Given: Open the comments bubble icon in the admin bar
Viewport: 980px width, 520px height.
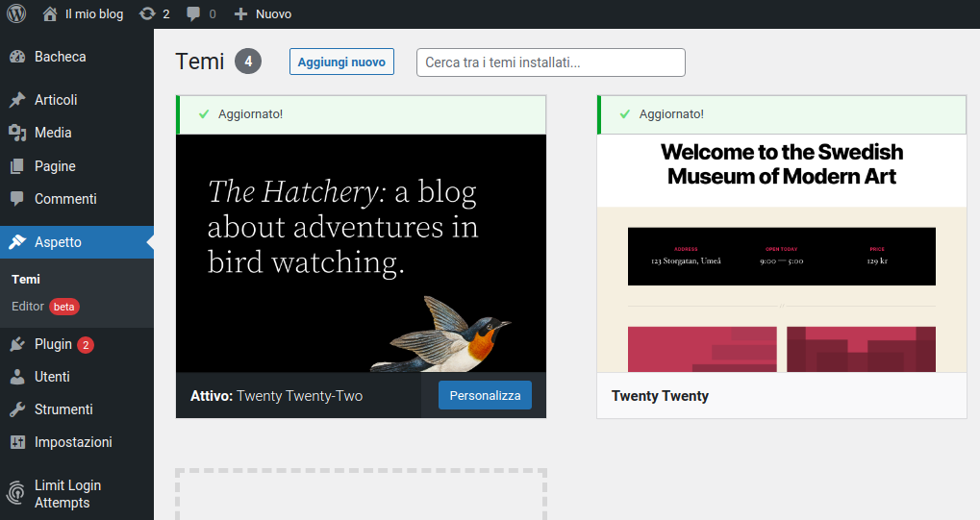Looking at the screenshot, I should pyautogui.click(x=193, y=13).
